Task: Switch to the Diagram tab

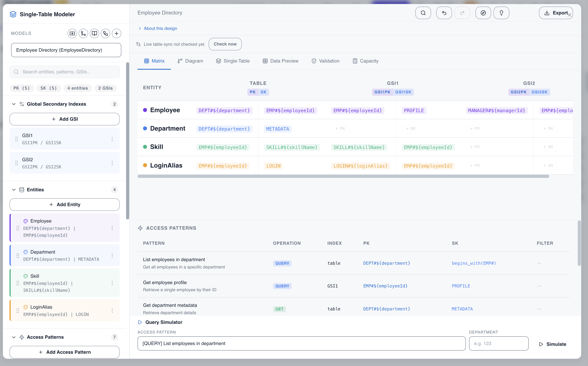Action: (x=190, y=61)
